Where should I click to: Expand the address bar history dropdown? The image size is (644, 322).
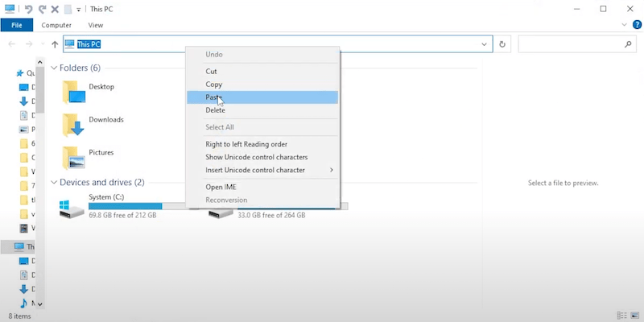pyautogui.click(x=485, y=44)
